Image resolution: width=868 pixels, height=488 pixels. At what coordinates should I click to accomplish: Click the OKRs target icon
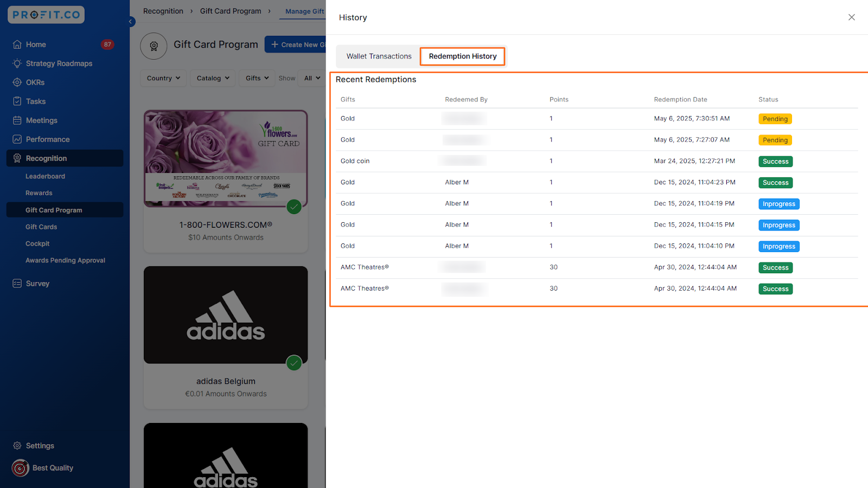[17, 82]
